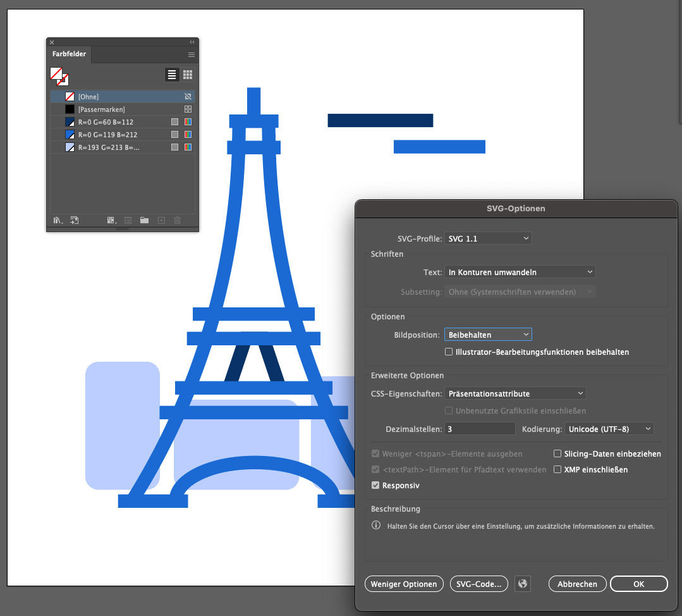682x616 pixels.
Task: Select the Farbfelder panel tab
Action: (x=69, y=54)
